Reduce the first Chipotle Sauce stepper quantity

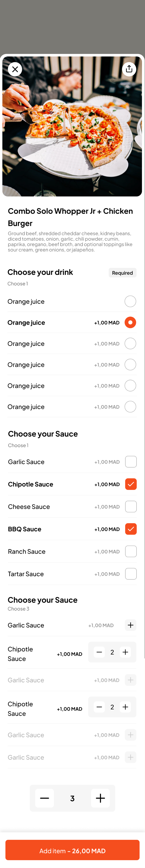[99, 652]
